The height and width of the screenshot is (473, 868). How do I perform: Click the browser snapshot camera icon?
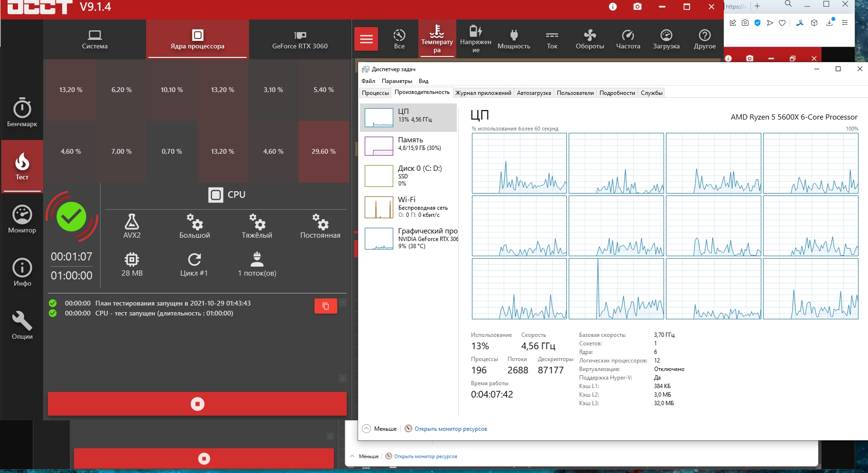[x=745, y=23]
